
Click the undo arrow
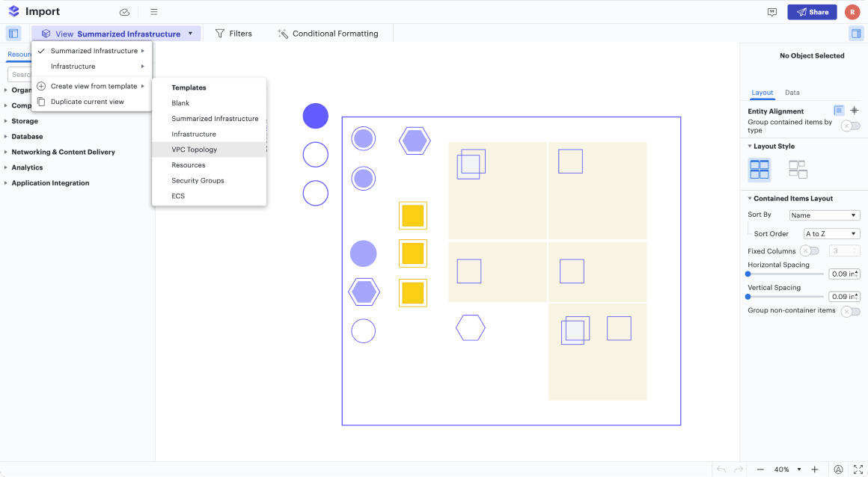[721, 470]
